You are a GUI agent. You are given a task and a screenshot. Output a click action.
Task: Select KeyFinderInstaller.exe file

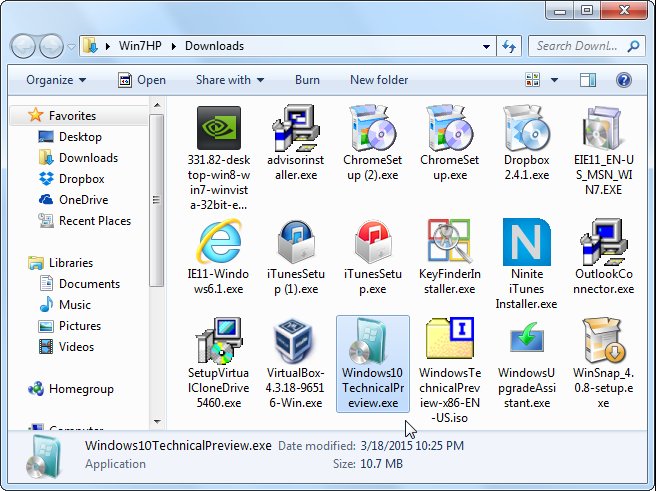[449, 257]
